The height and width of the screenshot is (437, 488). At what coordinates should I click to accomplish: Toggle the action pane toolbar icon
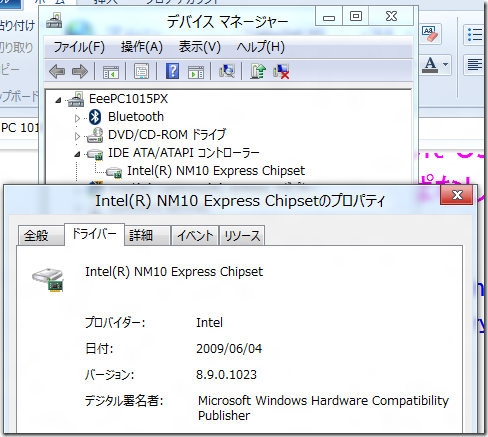[196, 72]
